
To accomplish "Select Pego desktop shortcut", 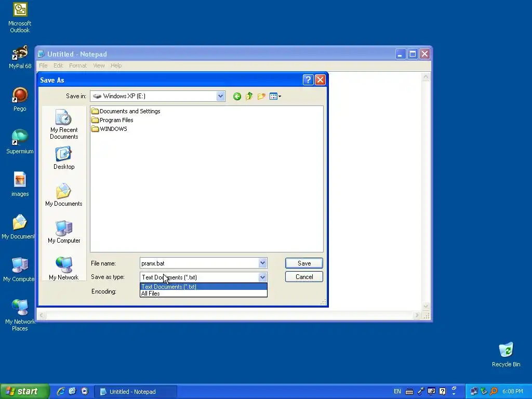I will tap(20, 99).
